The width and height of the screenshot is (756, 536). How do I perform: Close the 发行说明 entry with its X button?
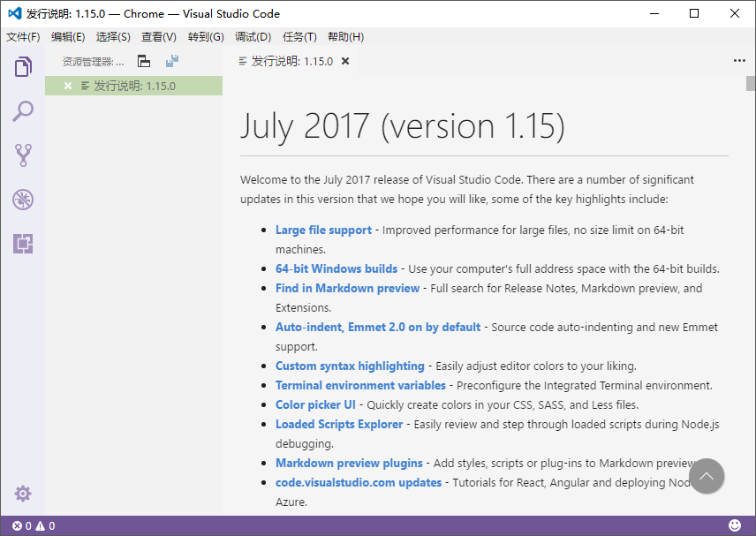point(68,86)
